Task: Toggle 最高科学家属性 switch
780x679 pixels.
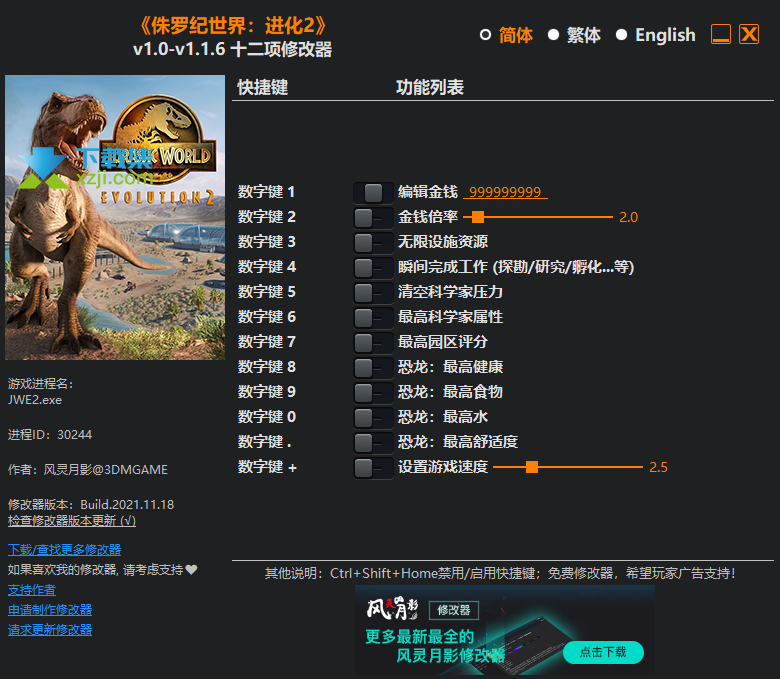Action: point(373,317)
